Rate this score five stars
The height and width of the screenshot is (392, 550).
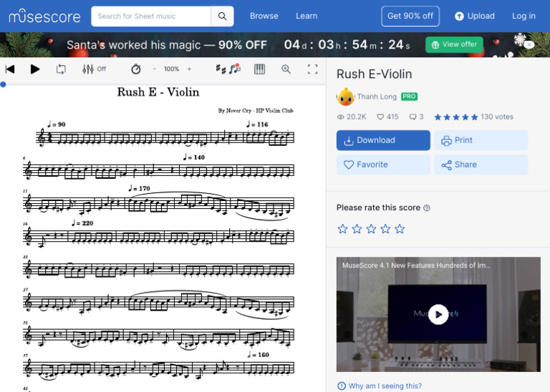coord(400,229)
